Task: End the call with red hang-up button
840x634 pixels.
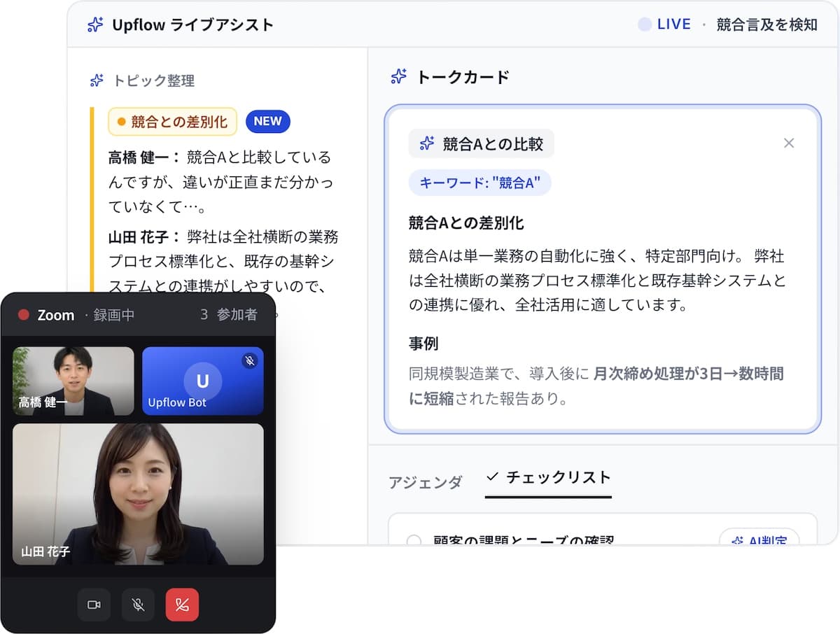Action: pyautogui.click(x=182, y=605)
